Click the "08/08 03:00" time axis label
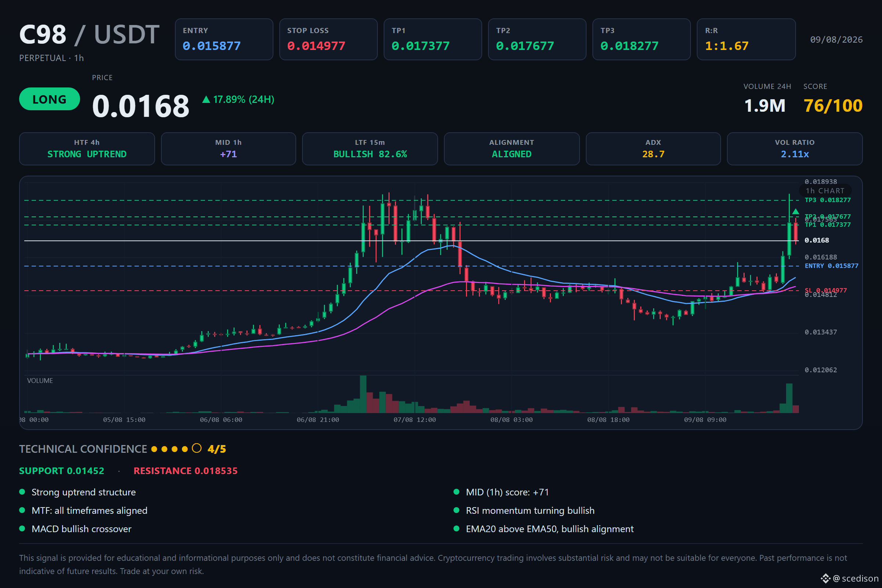The height and width of the screenshot is (588, 882). 512,420
